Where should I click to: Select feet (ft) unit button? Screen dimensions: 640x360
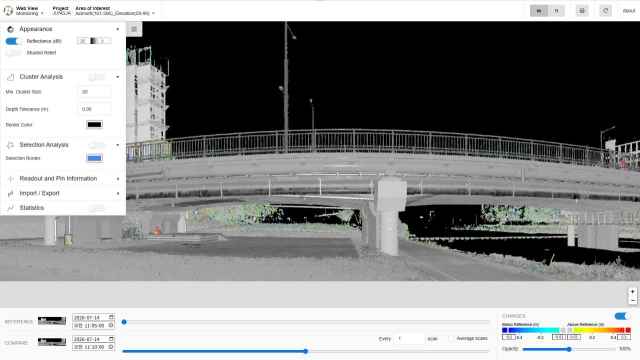pyautogui.click(x=556, y=11)
